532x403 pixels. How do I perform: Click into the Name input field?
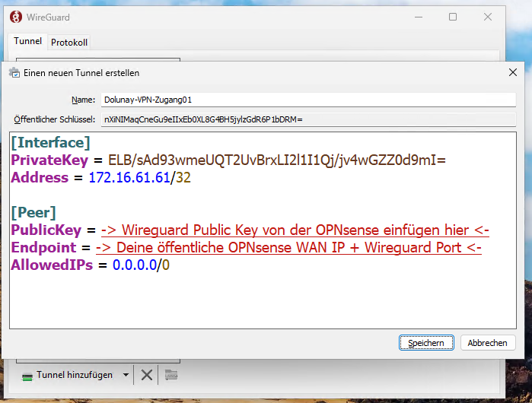coord(307,100)
